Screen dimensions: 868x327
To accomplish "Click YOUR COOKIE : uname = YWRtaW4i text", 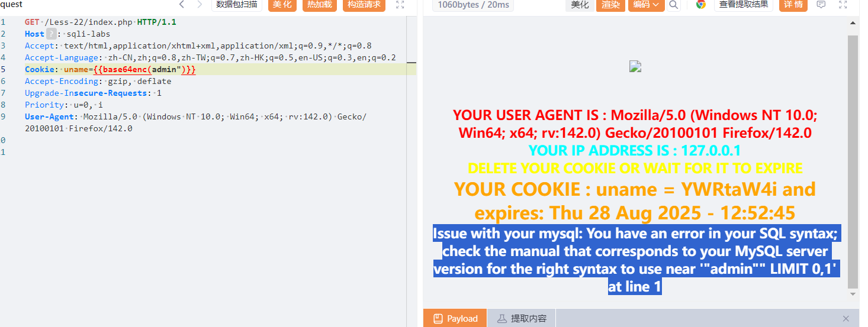I will pos(635,200).
